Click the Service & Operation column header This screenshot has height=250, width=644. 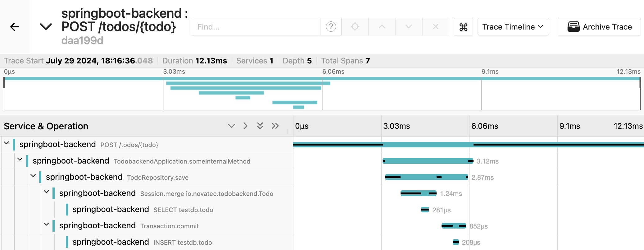click(x=46, y=126)
